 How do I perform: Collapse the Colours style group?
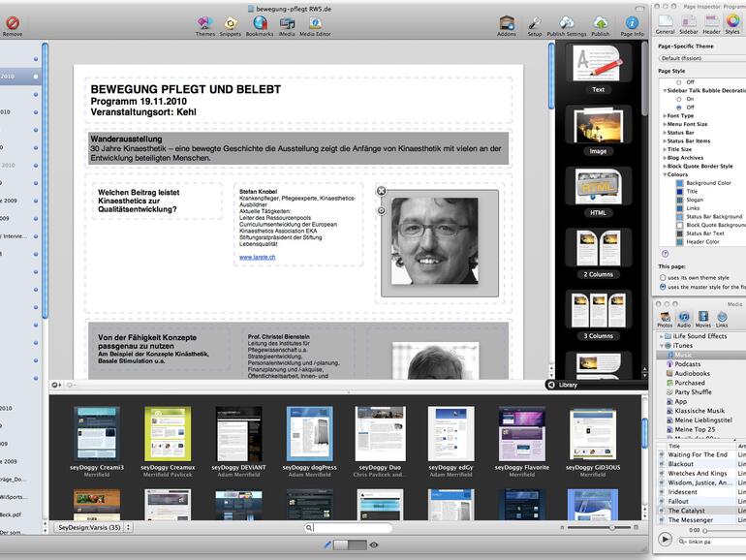664,174
